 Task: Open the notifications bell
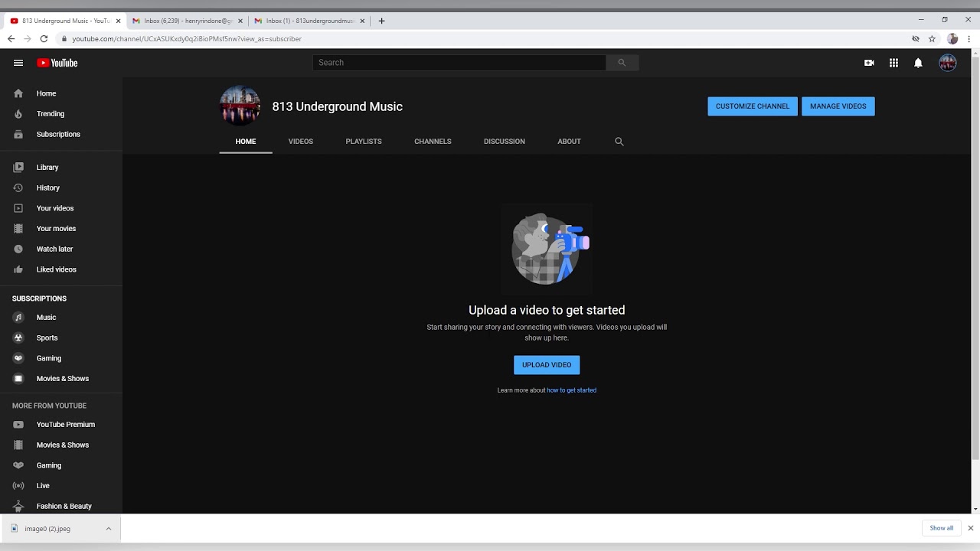918,63
